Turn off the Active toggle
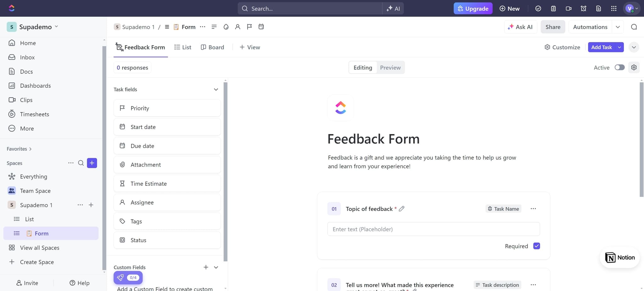Screen dimensions: 644x291 pyautogui.click(x=619, y=67)
